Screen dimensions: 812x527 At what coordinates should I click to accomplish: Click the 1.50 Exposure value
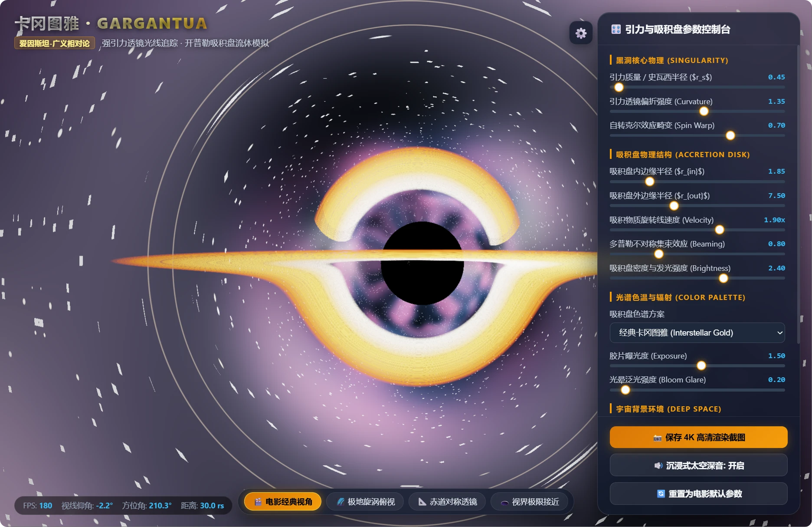coord(776,356)
